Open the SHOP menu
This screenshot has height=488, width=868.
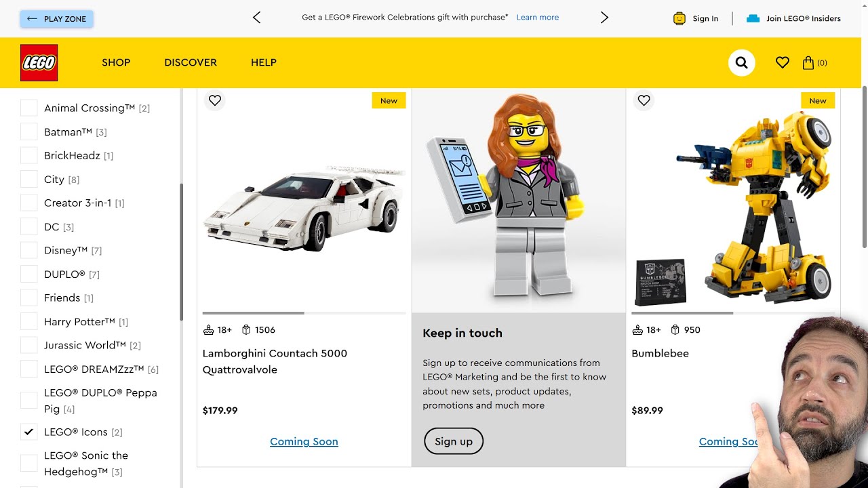pos(116,62)
